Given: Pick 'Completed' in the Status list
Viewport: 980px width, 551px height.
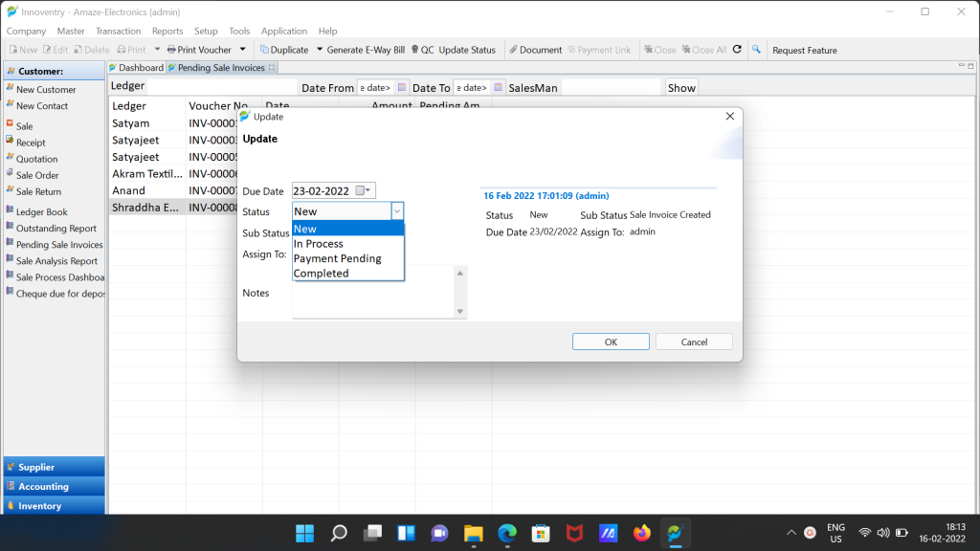Looking at the screenshot, I should click(x=347, y=274).
